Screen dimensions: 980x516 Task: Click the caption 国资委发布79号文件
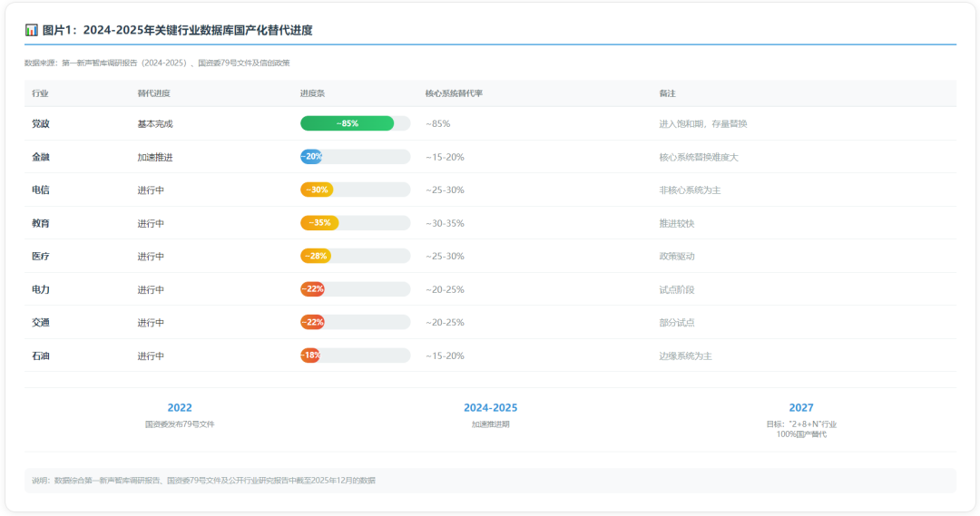pyautogui.click(x=180, y=424)
